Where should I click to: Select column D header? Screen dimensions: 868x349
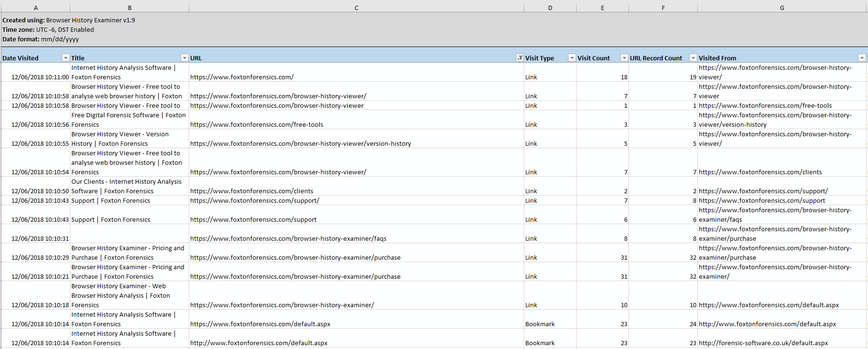pos(550,8)
